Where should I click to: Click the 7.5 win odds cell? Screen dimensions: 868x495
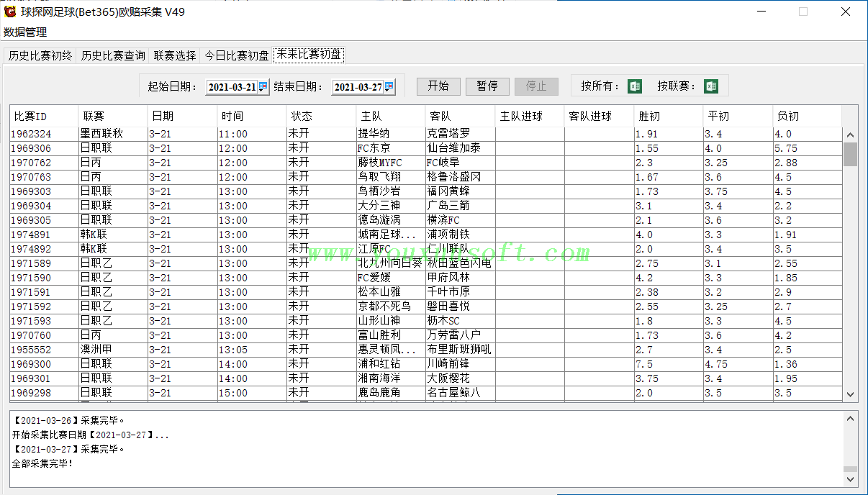coord(669,364)
